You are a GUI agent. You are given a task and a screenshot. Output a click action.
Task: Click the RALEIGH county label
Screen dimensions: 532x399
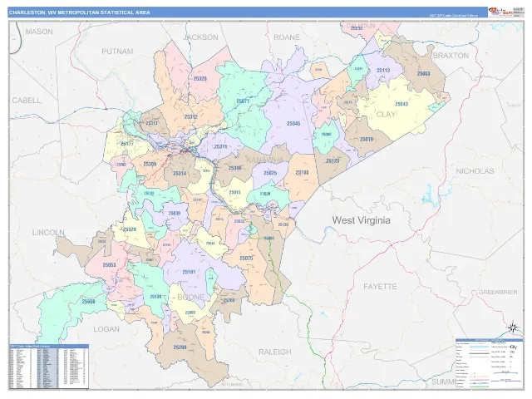click(275, 352)
